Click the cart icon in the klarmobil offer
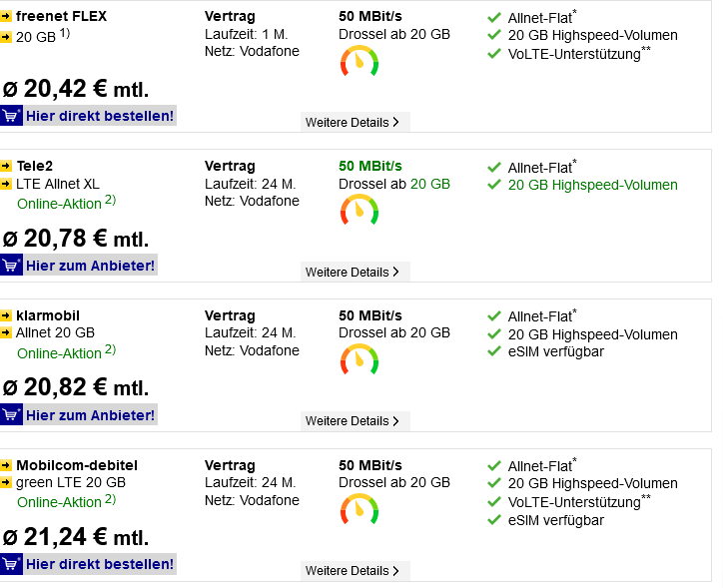 click(11, 414)
